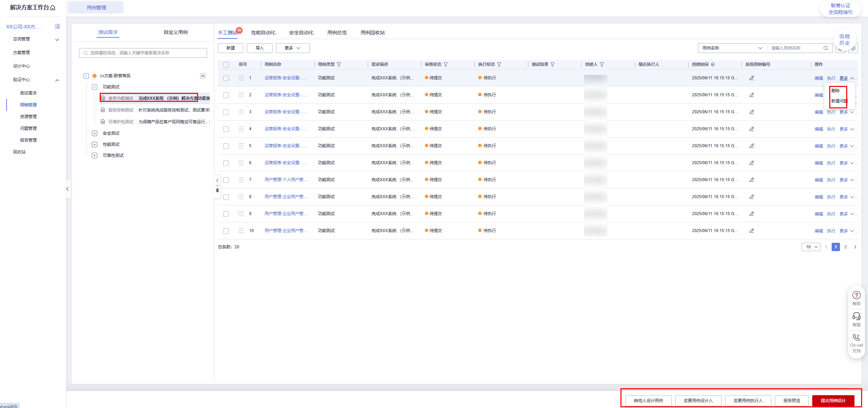Switch to the 用例总览 tab
The width and height of the screenshot is (868, 408).
pos(337,33)
